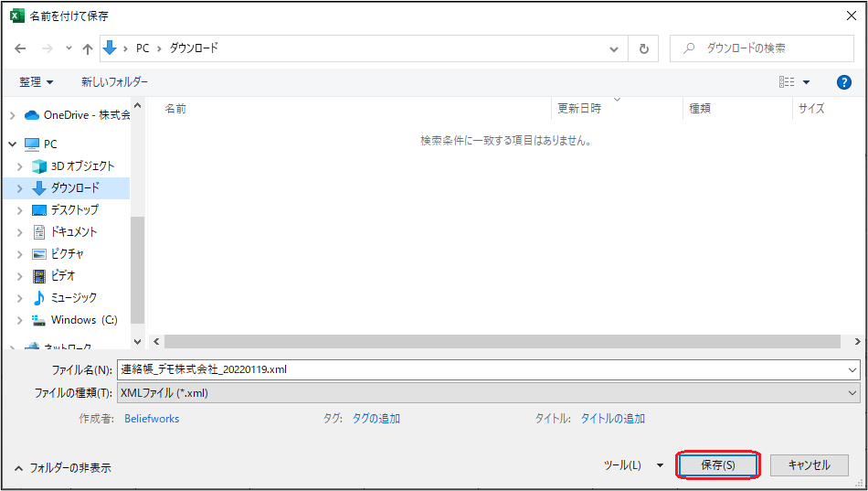Image resolution: width=868 pixels, height=491 pixels.
Task: Open the blue Help icon
Action: pyautogui.click(x=843, y=82)
